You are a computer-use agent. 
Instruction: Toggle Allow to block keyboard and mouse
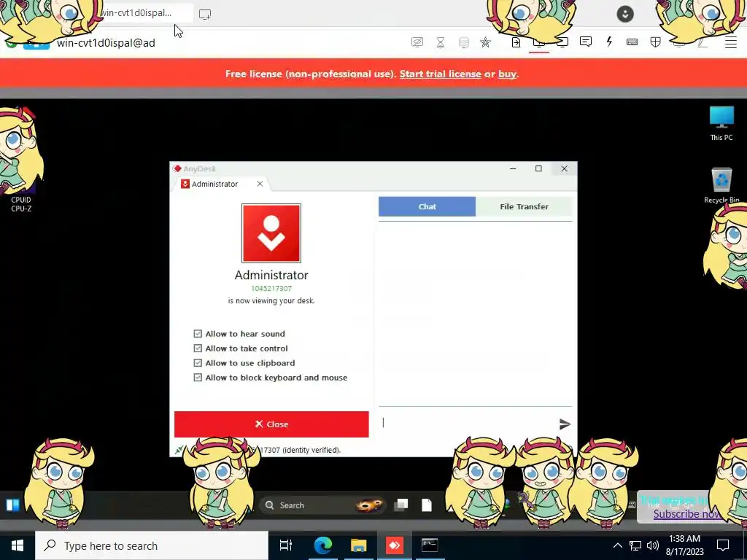[x=198, y=378]
